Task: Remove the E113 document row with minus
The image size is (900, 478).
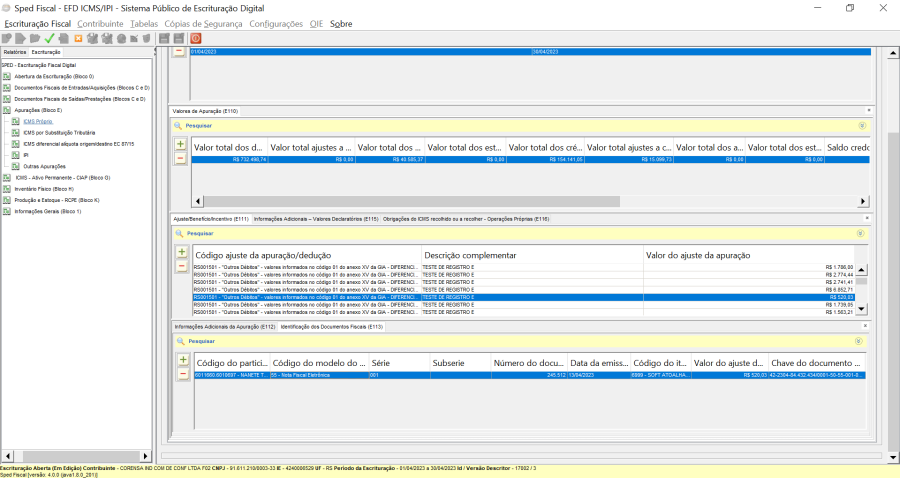Action: (x=183, y=374)
